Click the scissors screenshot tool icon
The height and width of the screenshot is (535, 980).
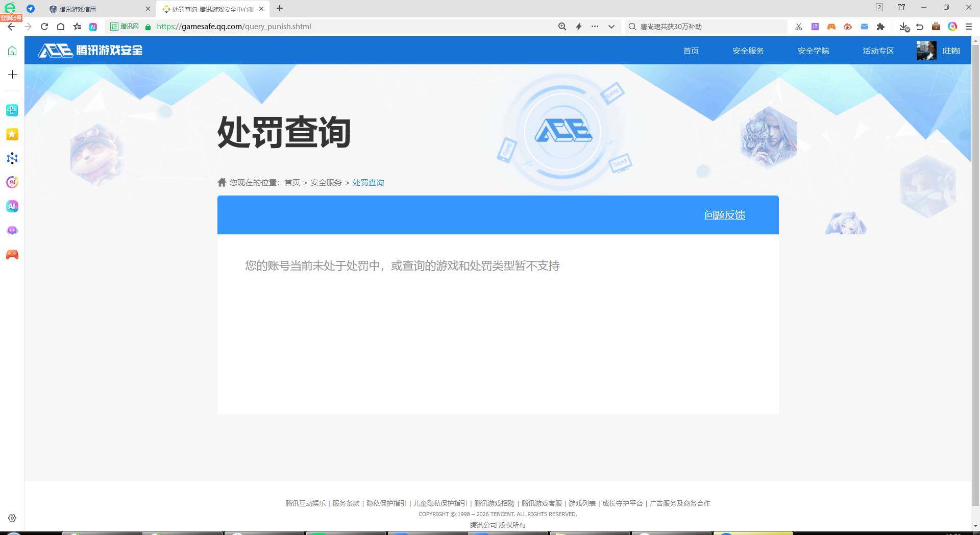tap(799, 27)
